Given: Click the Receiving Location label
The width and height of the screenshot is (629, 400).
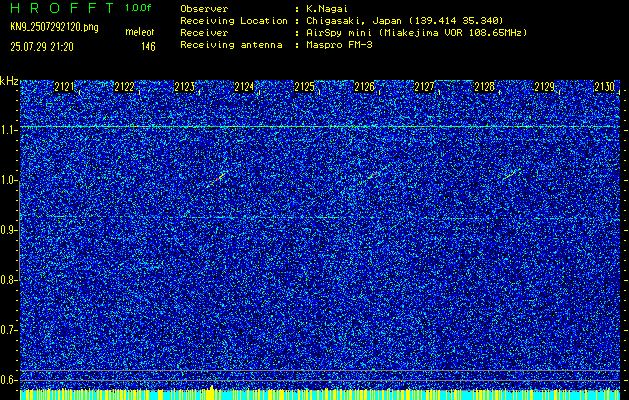Looking at the screenshot, I should coord(234,21).
